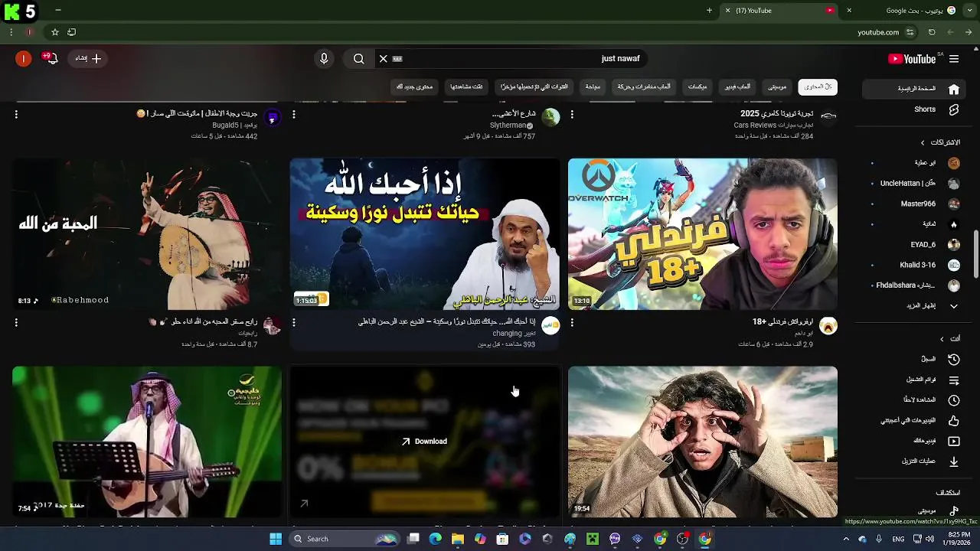
Task: Select the Tourism filter chip
Action: tap(593, 87)
